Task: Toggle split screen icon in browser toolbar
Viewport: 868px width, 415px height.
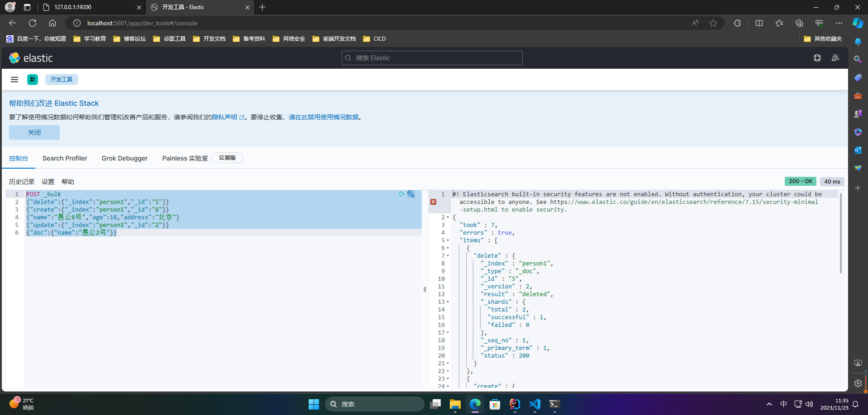Action: 759,23
